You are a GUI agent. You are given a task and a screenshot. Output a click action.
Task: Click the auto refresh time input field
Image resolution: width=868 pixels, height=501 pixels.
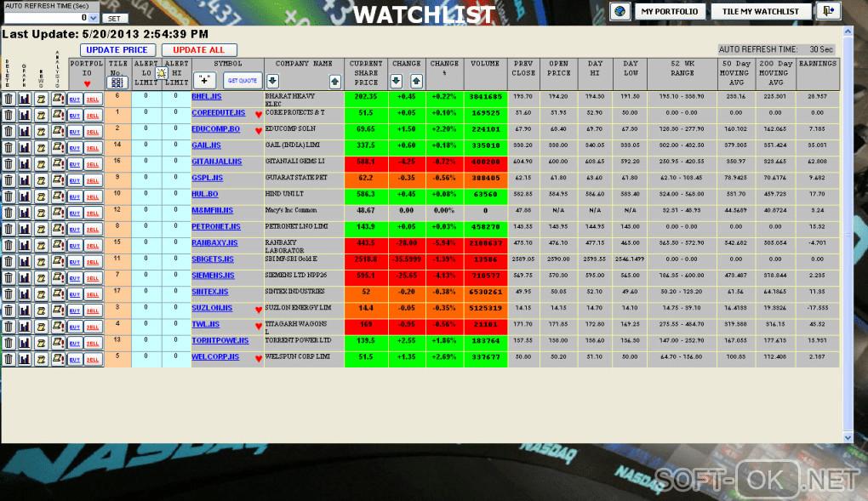pyautogui.click(x=47, y=18)
